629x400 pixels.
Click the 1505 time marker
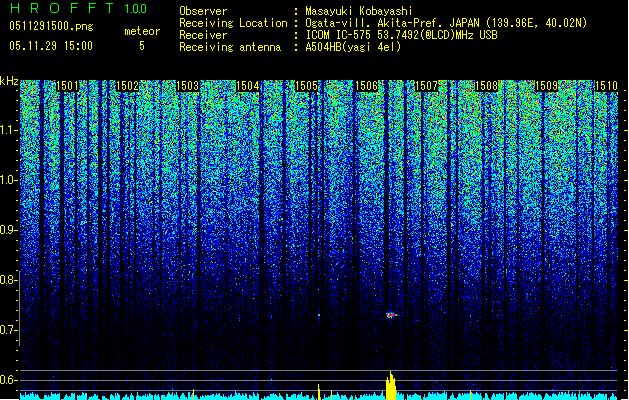point(306,86)
